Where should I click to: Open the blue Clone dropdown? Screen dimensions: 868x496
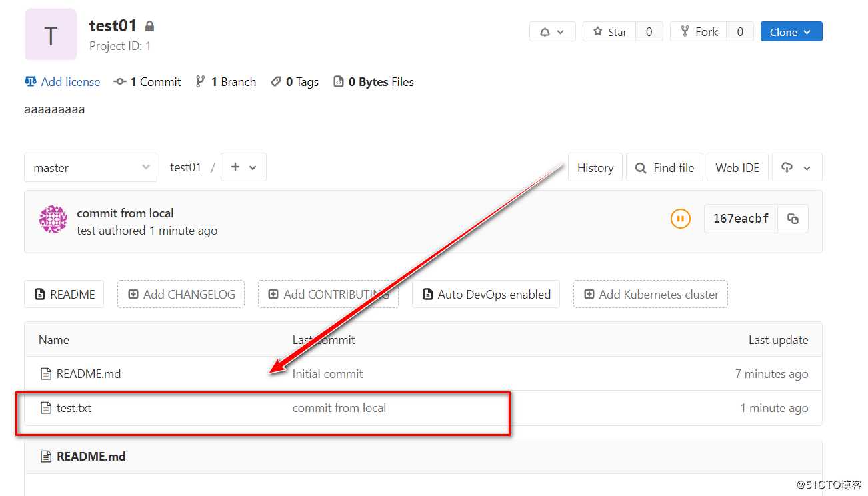tap(791, 32)
